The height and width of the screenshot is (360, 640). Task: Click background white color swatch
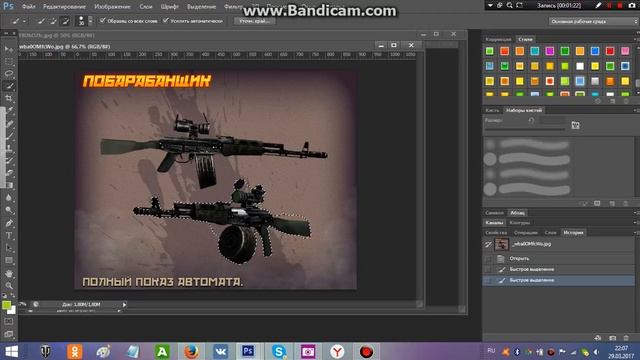point(13,311)
